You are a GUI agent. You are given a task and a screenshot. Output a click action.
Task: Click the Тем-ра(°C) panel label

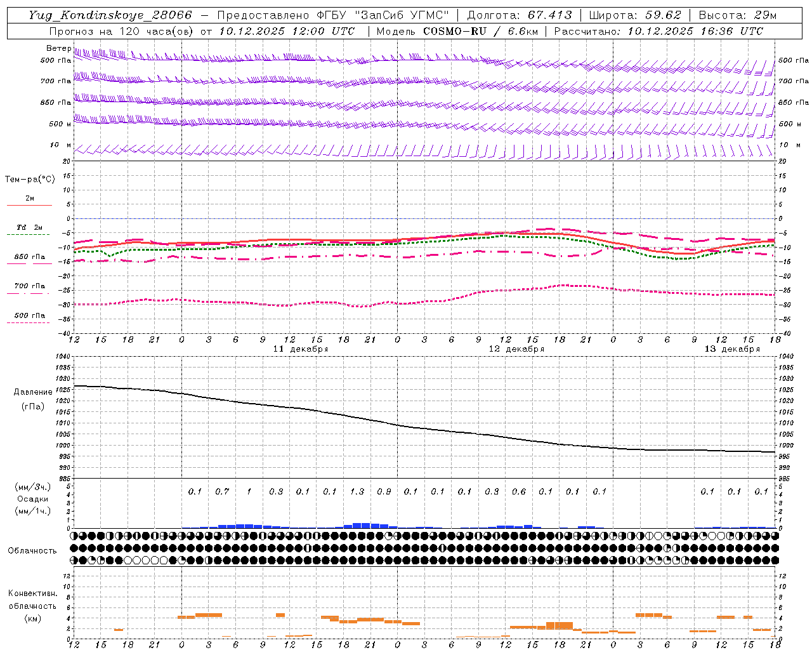coord(30,180)
